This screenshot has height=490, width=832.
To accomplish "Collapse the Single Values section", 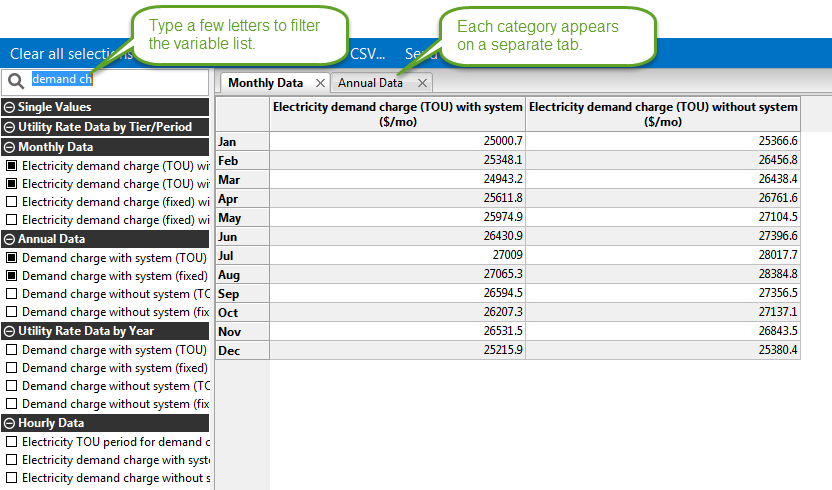I will coord(9,107).
